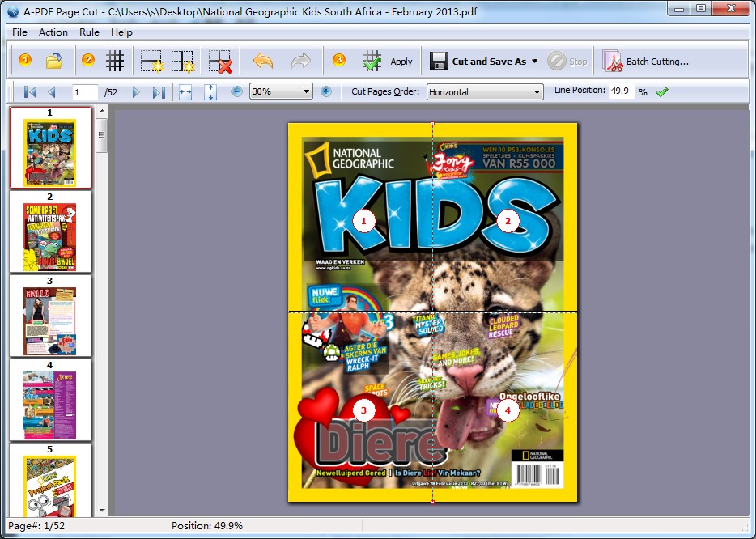
Task: Open the 30% zoom level dropdown
Action: pos(281,91)
